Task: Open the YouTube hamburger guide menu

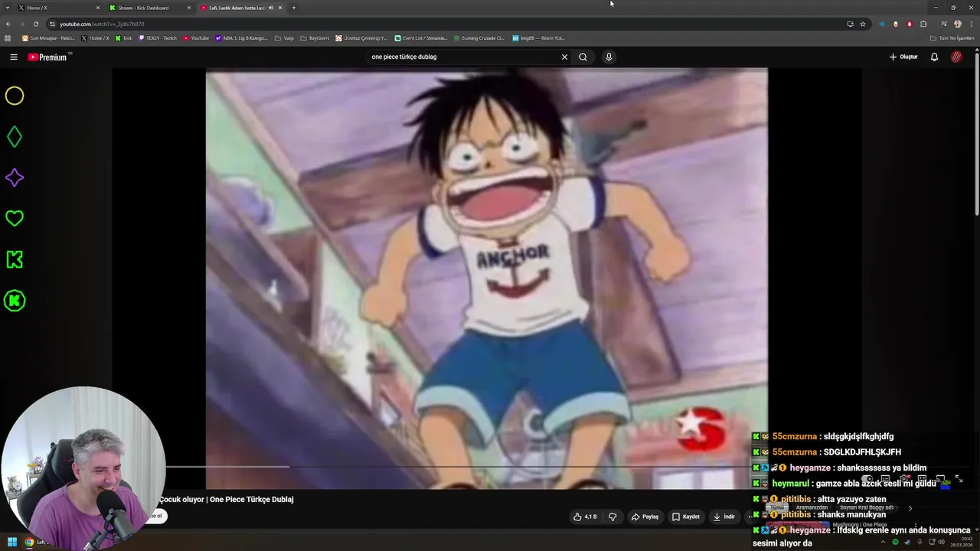Action: (13, 57)
